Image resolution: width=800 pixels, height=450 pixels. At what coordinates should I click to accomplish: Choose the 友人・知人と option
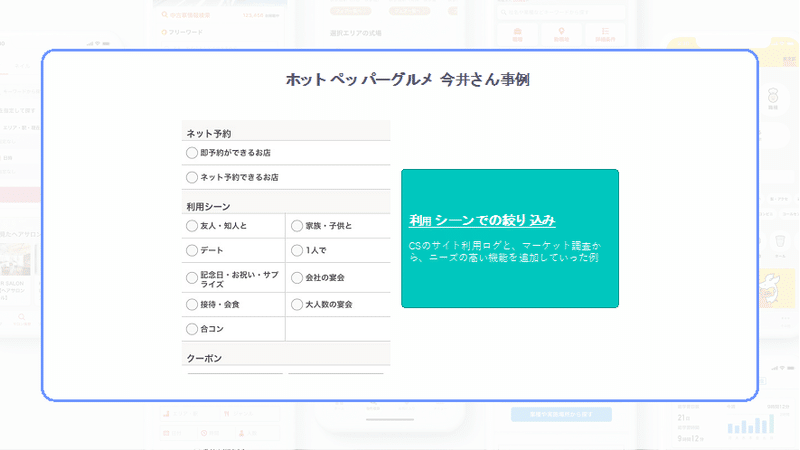[x=192, y=226]
